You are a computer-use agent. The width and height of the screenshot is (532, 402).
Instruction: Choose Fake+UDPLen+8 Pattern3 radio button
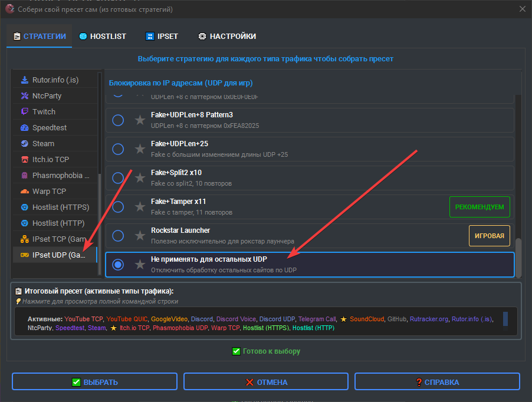(x=118, y=120)
